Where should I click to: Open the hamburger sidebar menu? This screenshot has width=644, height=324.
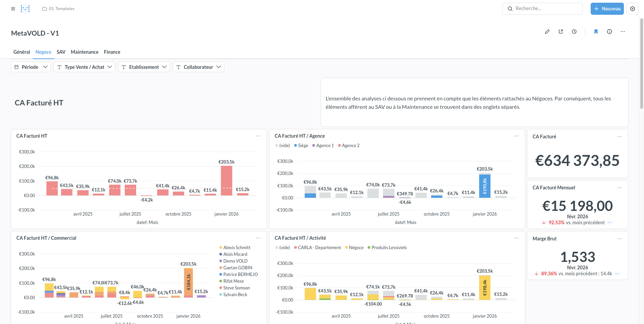click(13, 9)
